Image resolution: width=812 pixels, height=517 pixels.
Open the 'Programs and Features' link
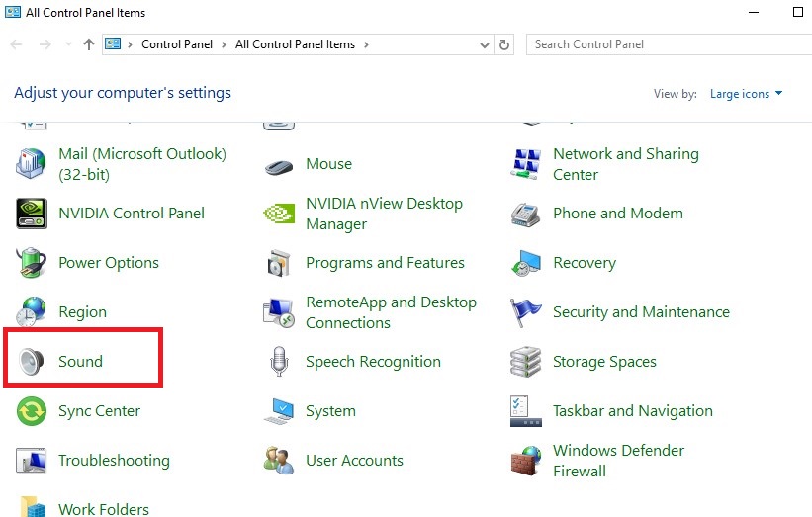[x=385, y=263]
